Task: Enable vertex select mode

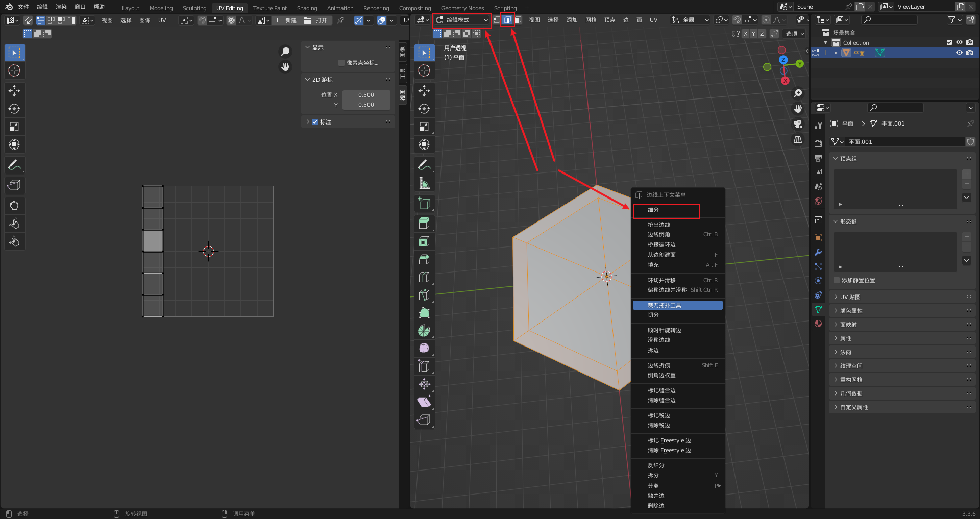Action: point(497,20)
